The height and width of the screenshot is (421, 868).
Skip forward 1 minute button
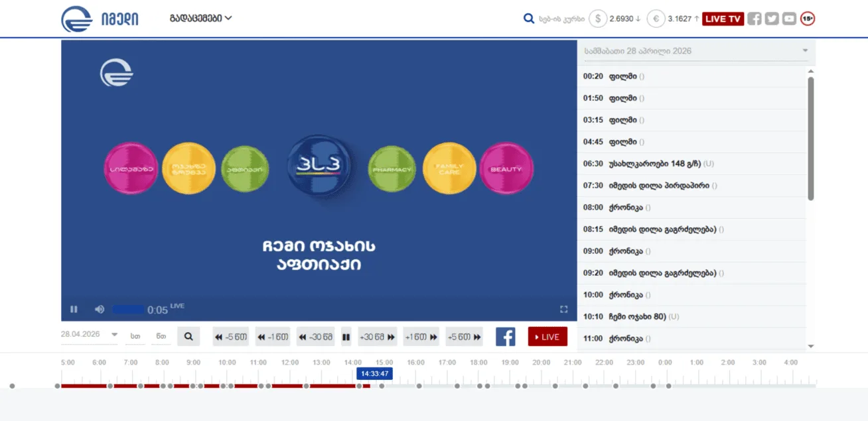(x=421, y=337)
